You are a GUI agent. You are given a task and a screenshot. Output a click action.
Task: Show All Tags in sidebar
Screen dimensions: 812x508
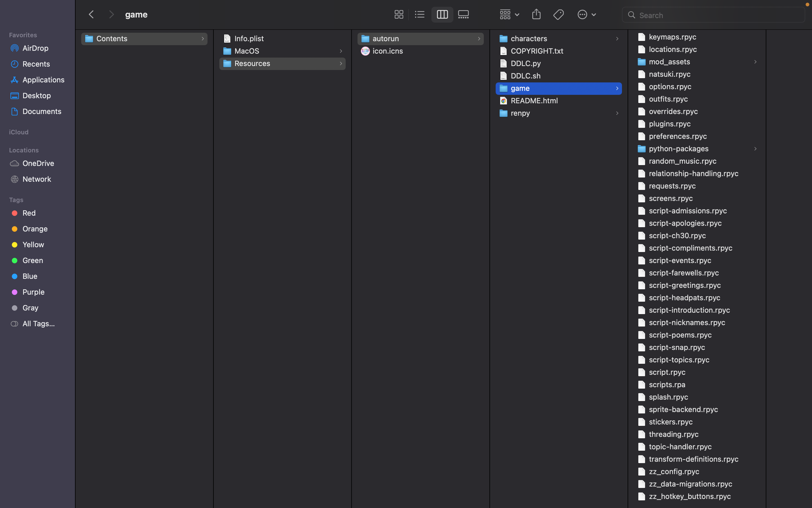(x=37, y=323)
